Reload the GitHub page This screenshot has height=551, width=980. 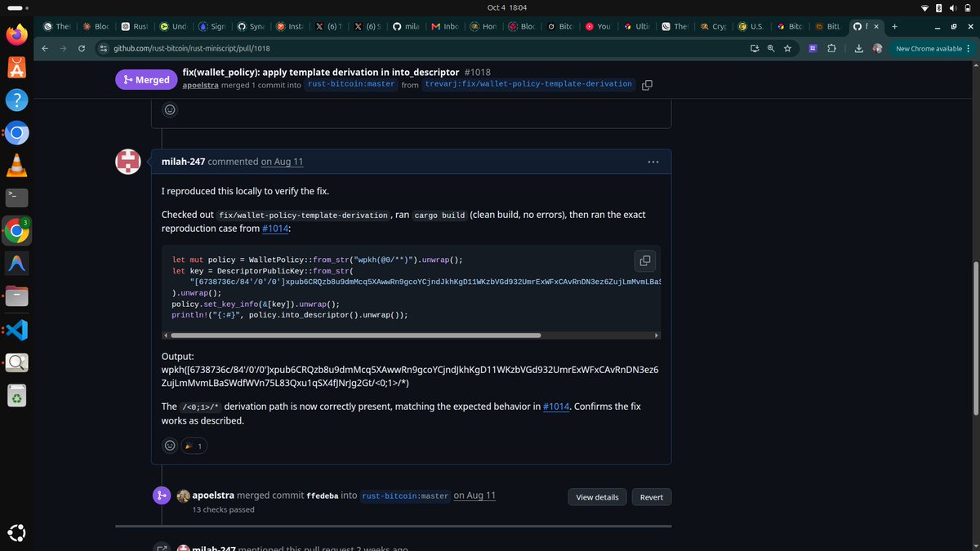[82, 48]
